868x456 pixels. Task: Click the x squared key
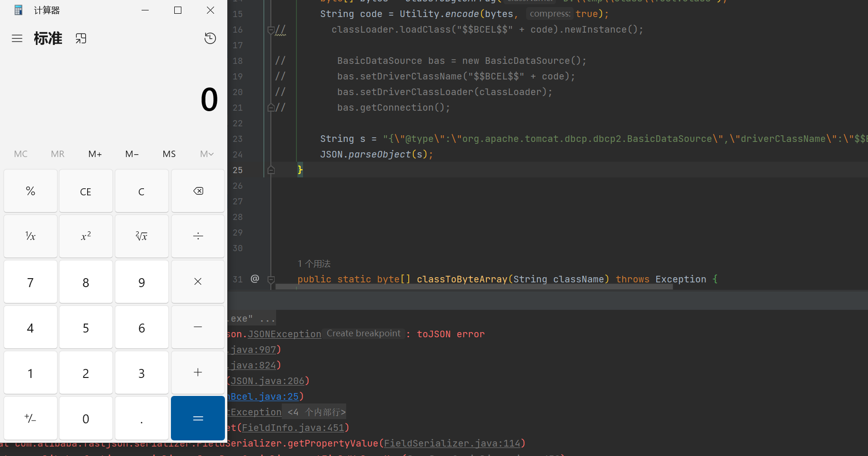click(x=86, y=237)
